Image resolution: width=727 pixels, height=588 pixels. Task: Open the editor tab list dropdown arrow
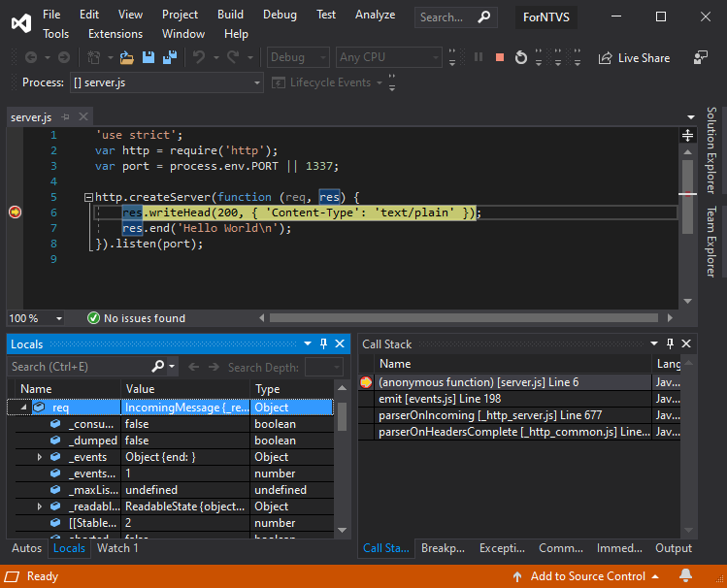(691, 117)
